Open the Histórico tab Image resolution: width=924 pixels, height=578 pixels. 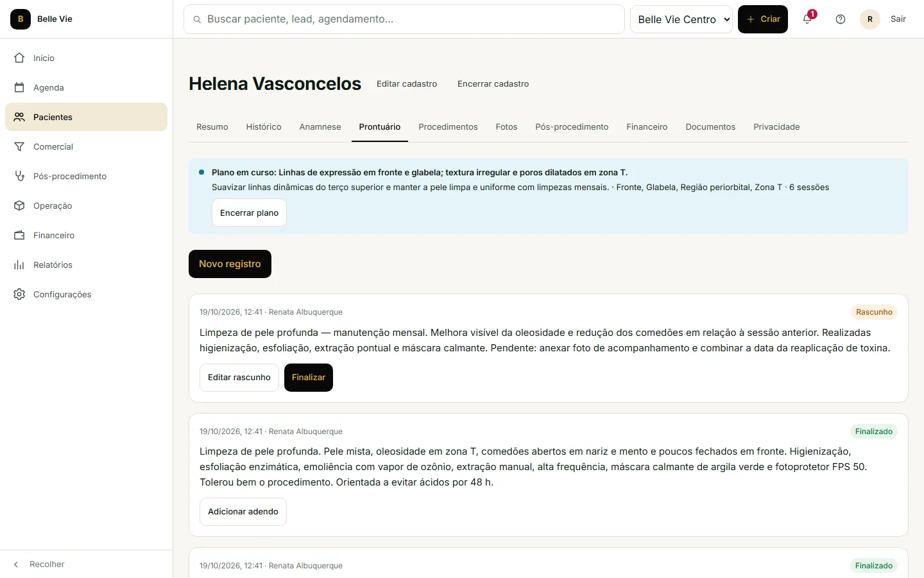click(264, 127)
